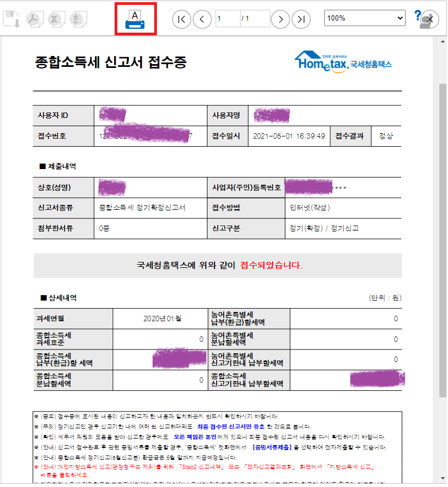Print the receipt with the printer icon
Image resolution: width=448 pixels, height=487 pixels.
pos(135,19)
